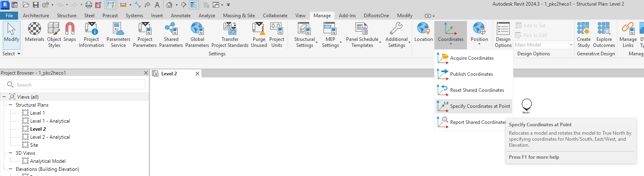Choose Report Shared Coordinates
This screenshot has height=176, width=644.
pos(474,122)
